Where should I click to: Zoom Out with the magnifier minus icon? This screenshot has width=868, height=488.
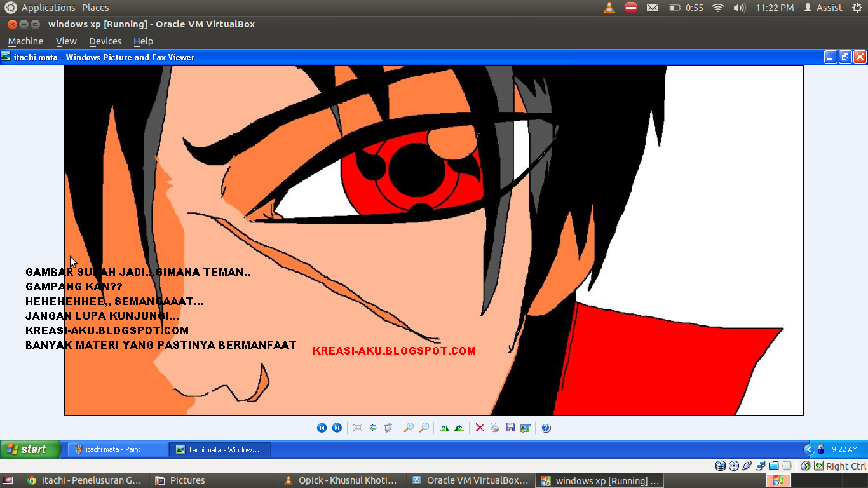[x=424, y=428]
